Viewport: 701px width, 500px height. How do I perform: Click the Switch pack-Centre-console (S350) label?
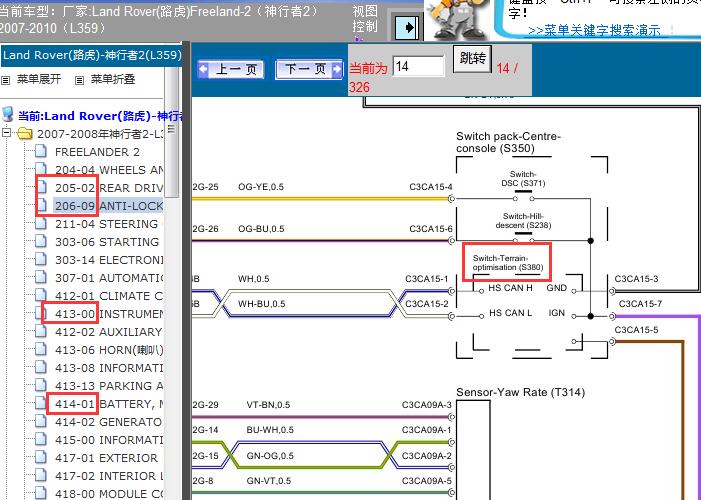point(508,142)
